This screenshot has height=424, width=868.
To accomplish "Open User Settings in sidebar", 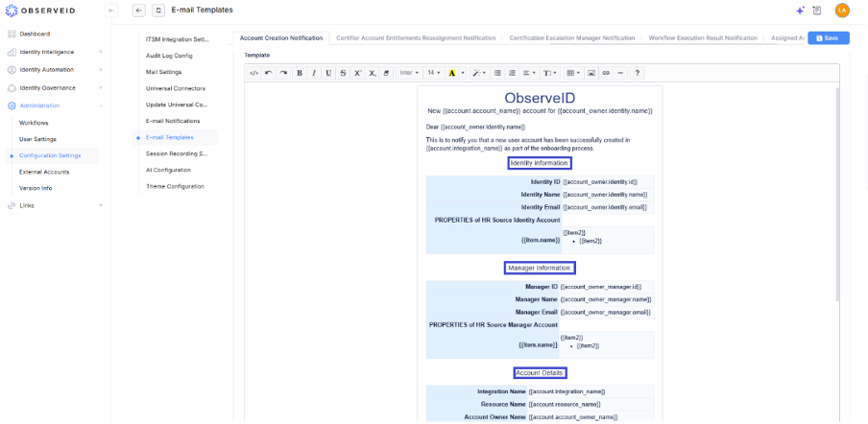I will pos(37,139).
